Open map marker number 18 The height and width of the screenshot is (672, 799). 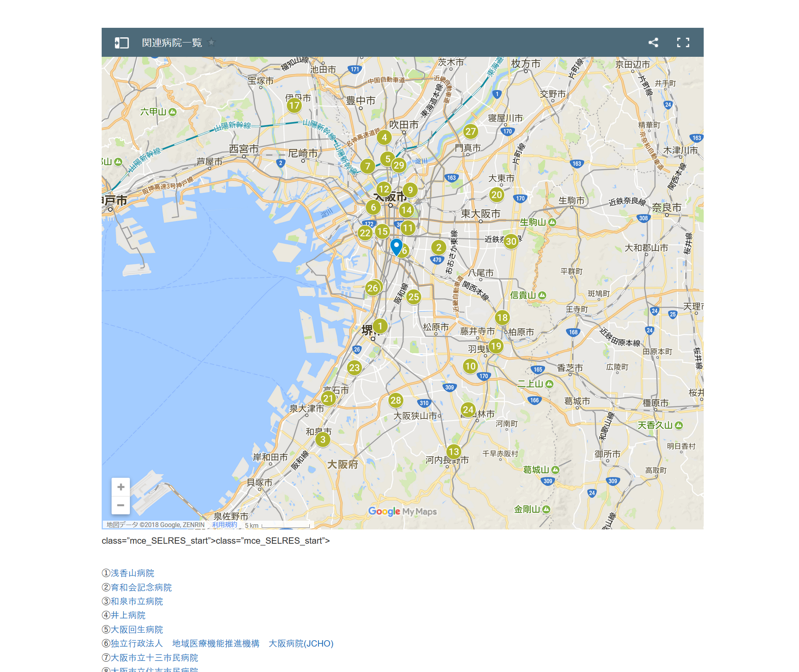[502, 317]
